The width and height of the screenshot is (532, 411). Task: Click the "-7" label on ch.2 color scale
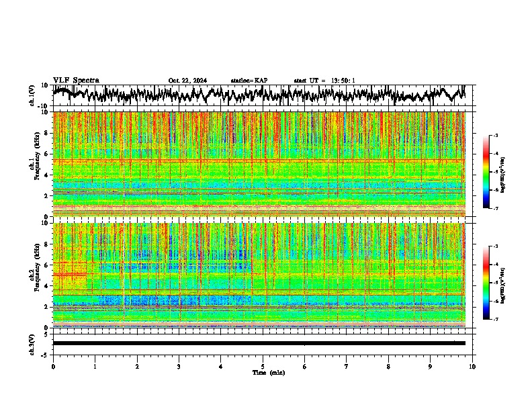496,320
